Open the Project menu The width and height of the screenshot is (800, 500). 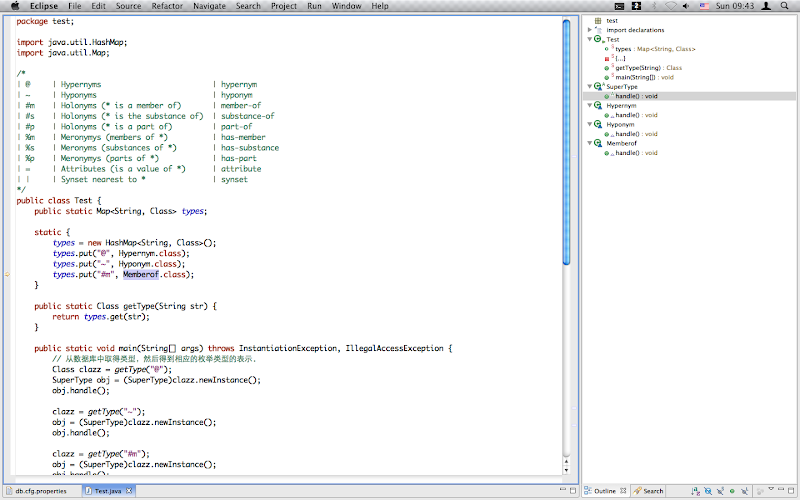point(284,6)
